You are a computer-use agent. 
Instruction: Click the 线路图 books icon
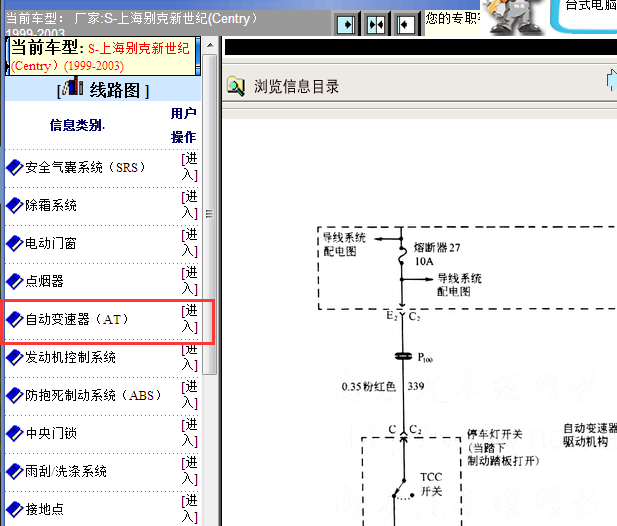[x=73, y=86]
